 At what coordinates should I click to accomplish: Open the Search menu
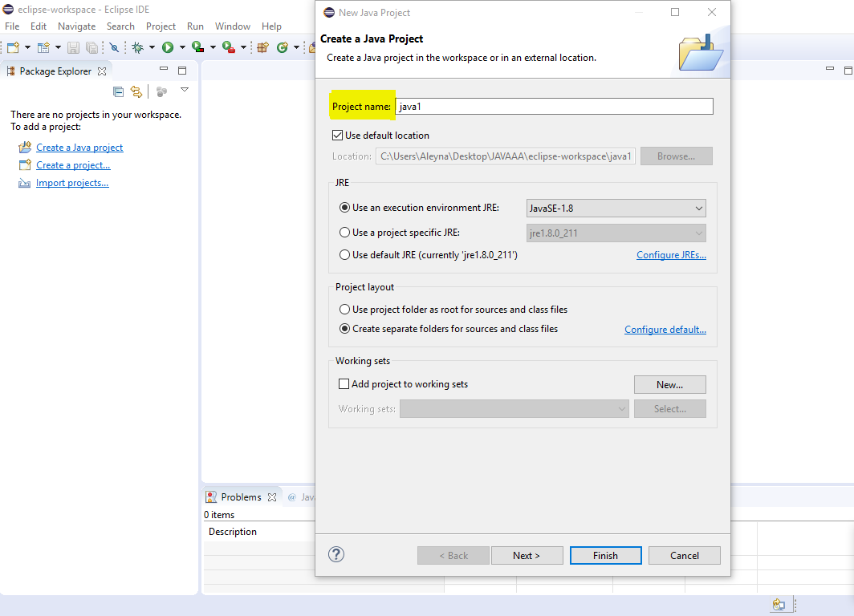120,26
